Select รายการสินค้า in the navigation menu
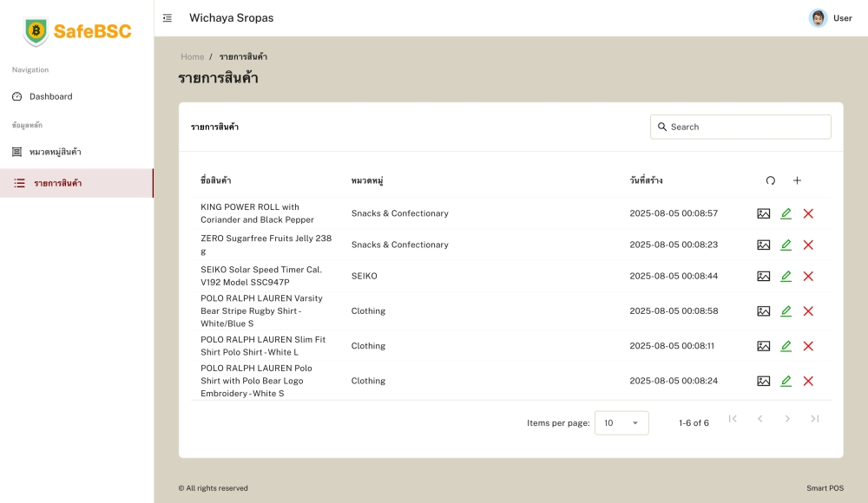 [76, 183]
